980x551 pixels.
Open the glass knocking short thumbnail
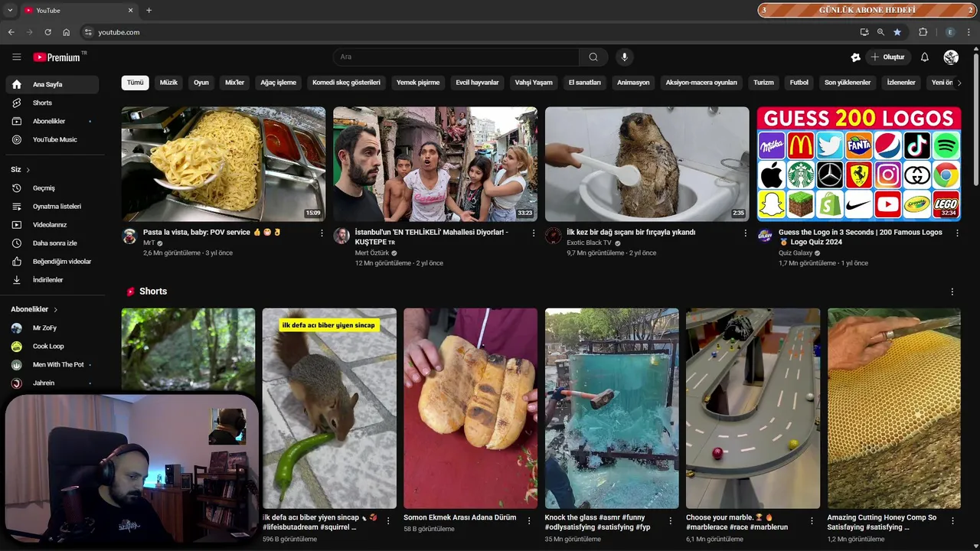[612, 409]
